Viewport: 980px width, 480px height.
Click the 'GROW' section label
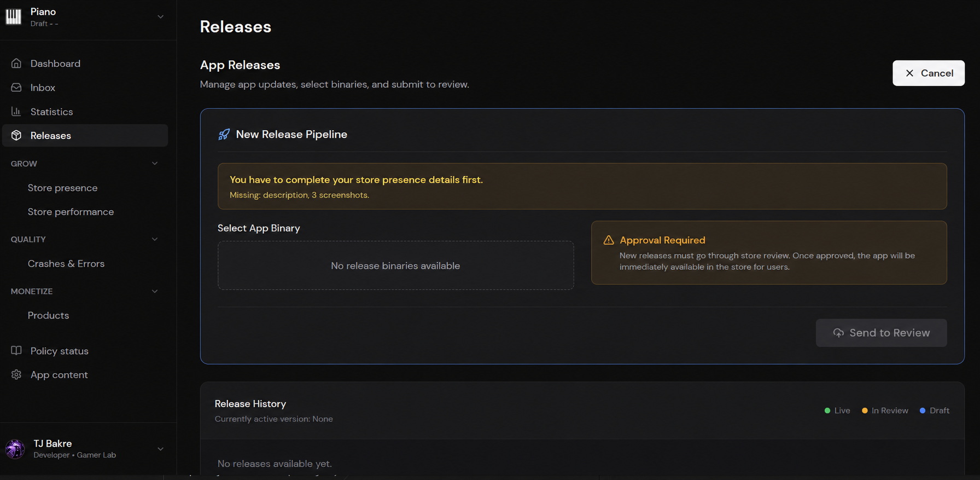pos(24,164)
